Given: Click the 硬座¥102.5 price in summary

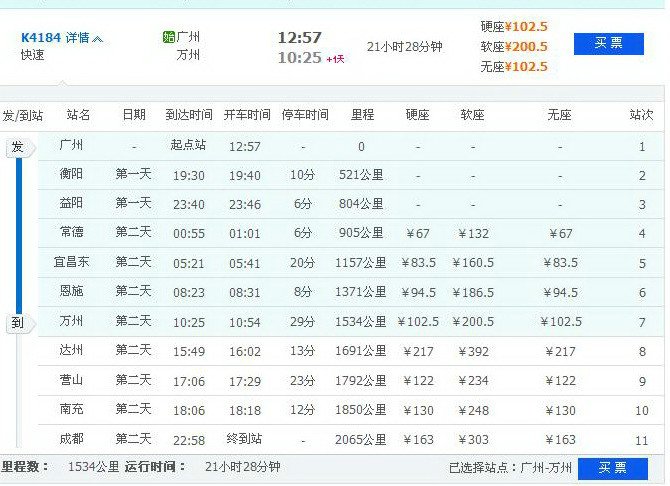Looking at the screenshot, I should click(x=514, y=27).
